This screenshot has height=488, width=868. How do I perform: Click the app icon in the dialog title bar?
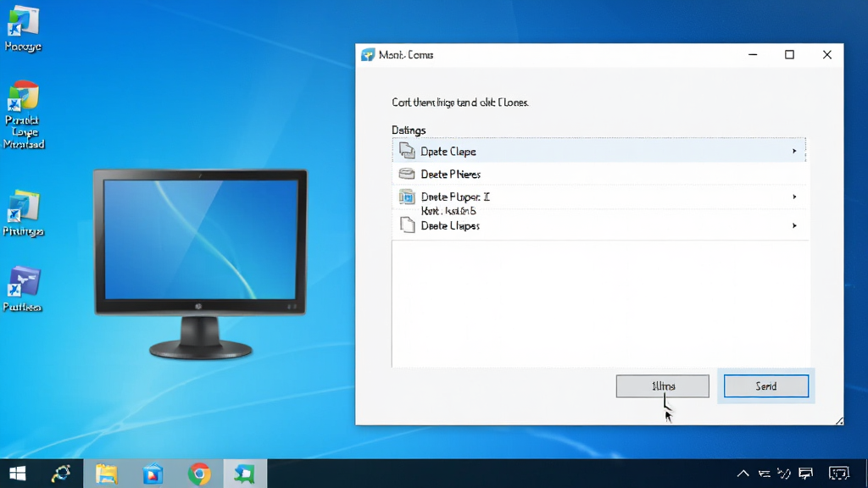[x=368, y=55]
